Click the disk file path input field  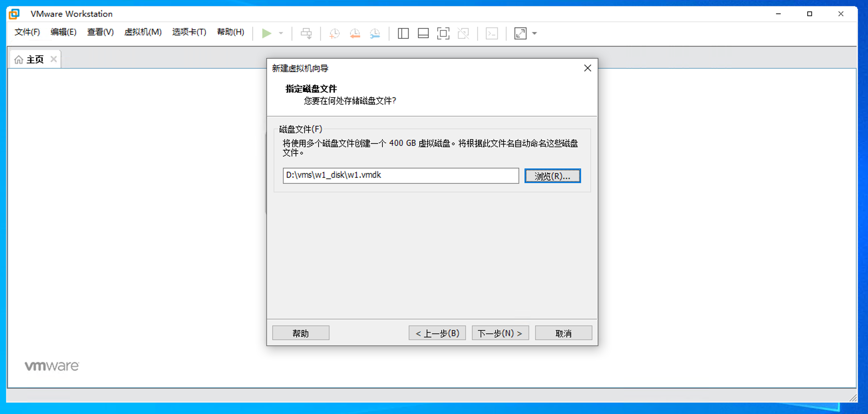click(401, 175)
